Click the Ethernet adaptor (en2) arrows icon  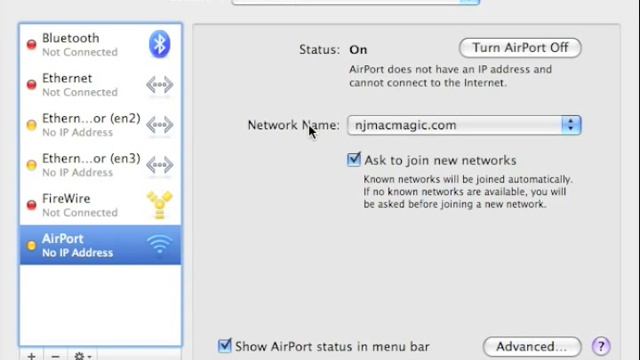point(160,124)
